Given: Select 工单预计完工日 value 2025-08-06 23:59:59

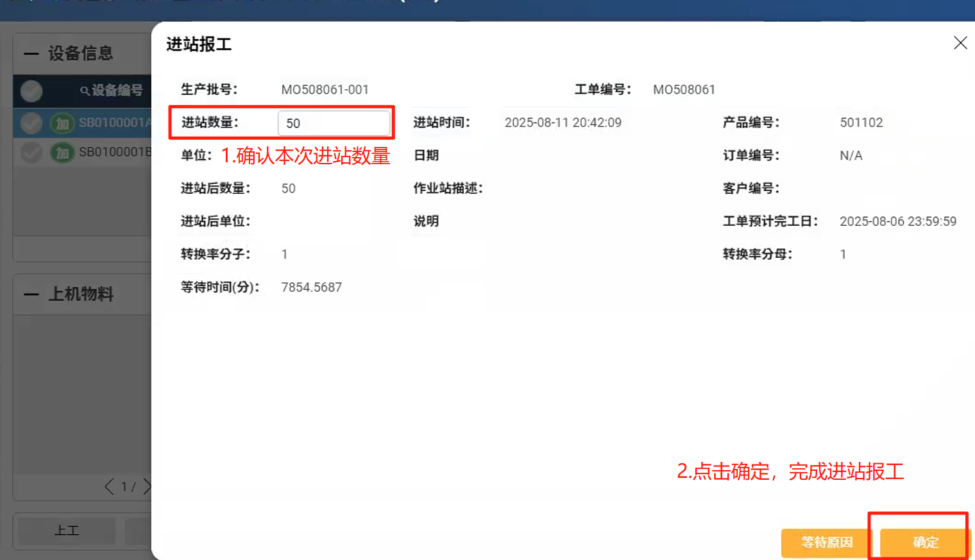Looking at the screenshot, I should (x=897, y=221).
